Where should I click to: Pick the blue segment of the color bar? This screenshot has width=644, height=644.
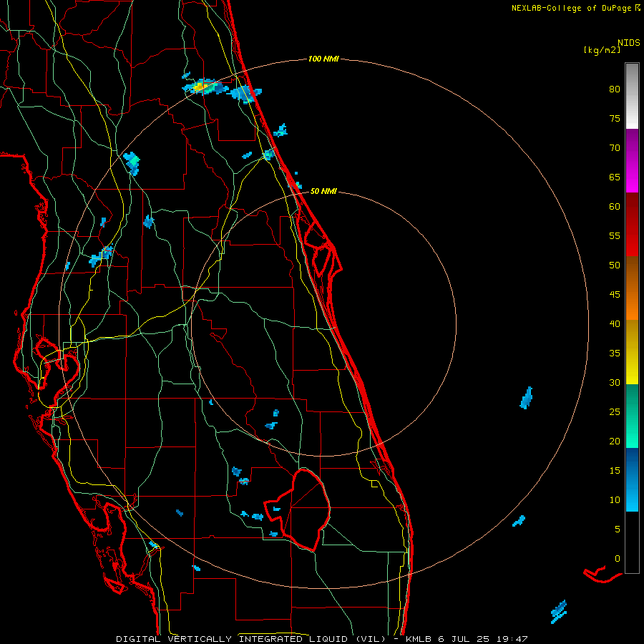pos(632,479)
